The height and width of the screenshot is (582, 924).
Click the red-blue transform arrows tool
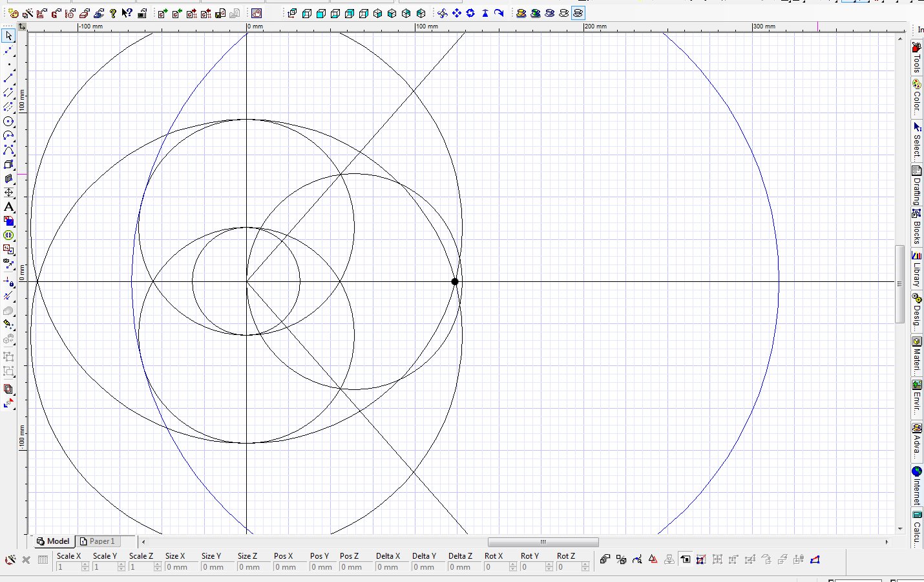point(8,404)
